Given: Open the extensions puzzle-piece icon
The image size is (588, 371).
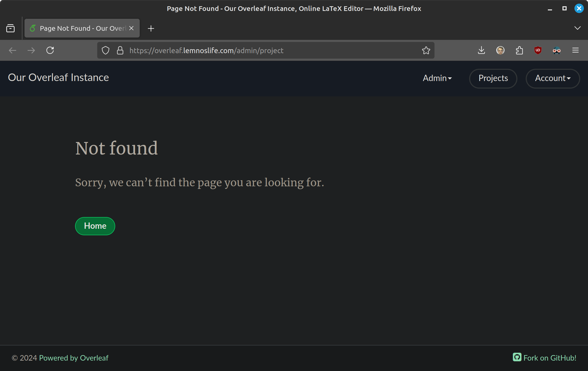Looking at the screenshot, I should coord(519,50).
